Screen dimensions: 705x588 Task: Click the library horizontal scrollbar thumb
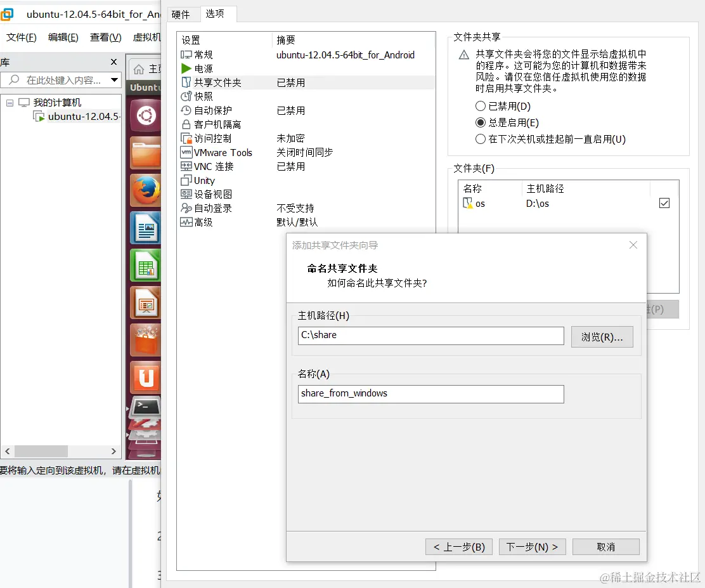click(x=41, y=451)
